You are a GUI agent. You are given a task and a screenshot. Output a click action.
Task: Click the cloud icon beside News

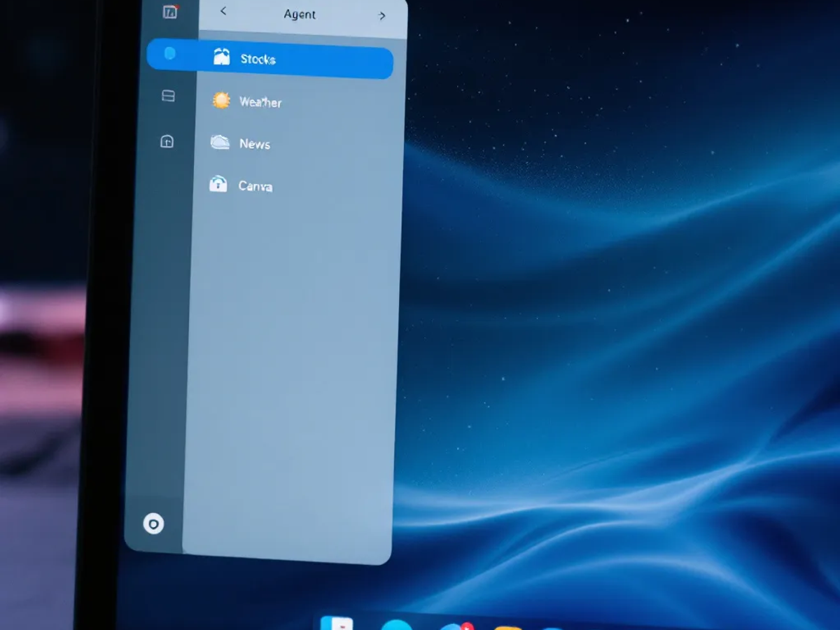tap(220, 143)
